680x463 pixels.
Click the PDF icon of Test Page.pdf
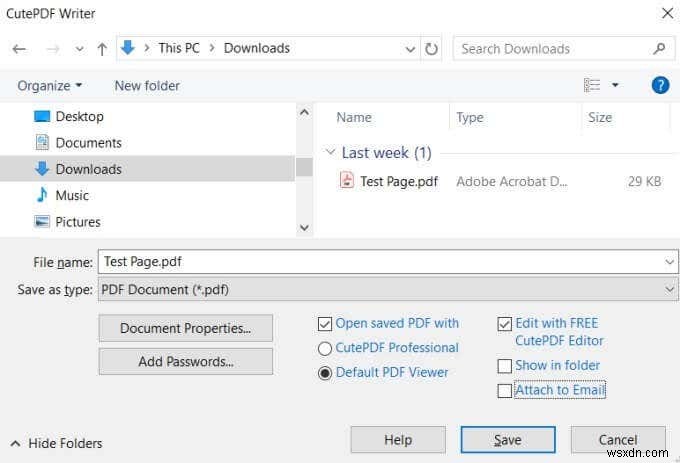pos(346,180)
